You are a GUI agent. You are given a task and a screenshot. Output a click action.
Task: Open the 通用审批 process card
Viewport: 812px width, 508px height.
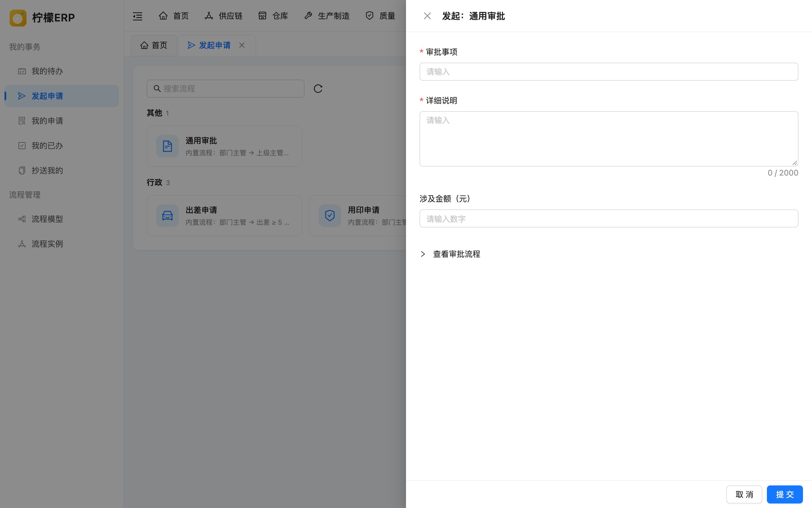click(x=224, y=146)
